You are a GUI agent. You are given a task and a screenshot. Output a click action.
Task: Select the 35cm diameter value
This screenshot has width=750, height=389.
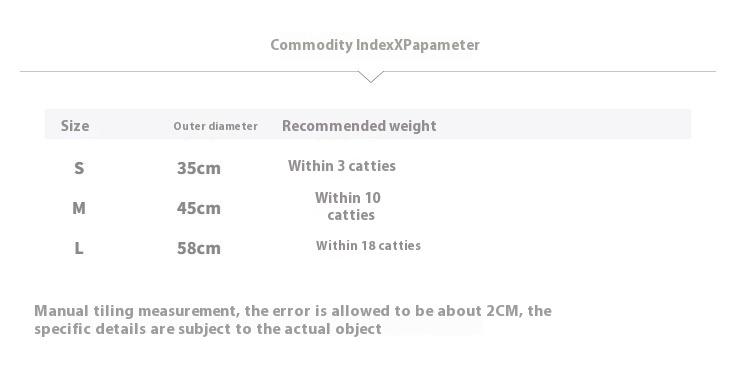(x=199, y=168)
